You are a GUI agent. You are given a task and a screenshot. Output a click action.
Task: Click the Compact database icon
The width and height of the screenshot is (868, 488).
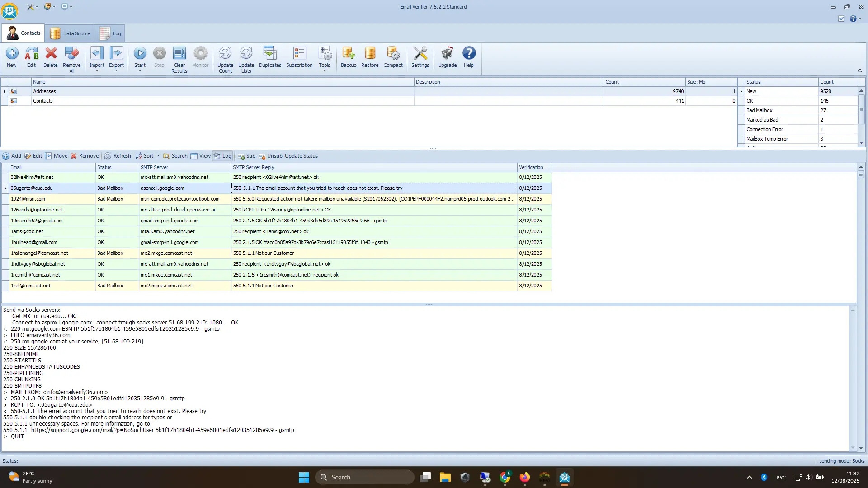(393, 57)
